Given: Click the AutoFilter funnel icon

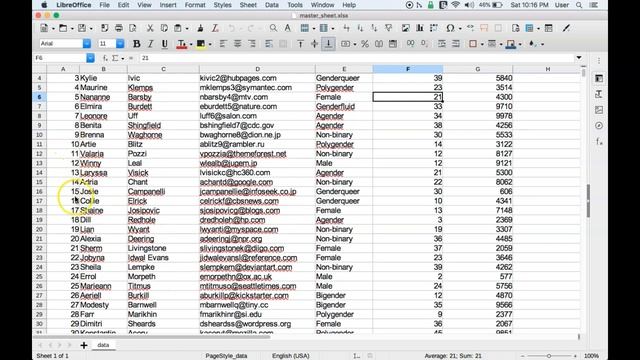Looking at the screenshot, I should tap(389, 28).
